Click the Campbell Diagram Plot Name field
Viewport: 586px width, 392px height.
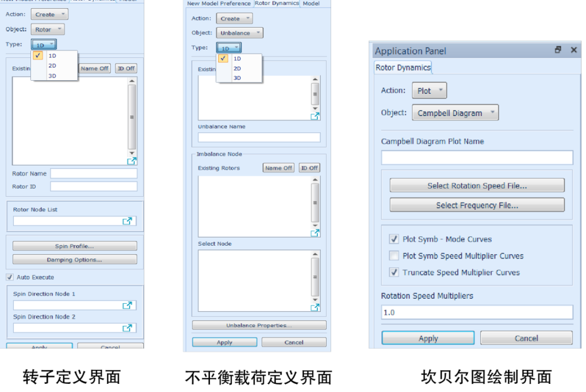[x=477, y=158]
